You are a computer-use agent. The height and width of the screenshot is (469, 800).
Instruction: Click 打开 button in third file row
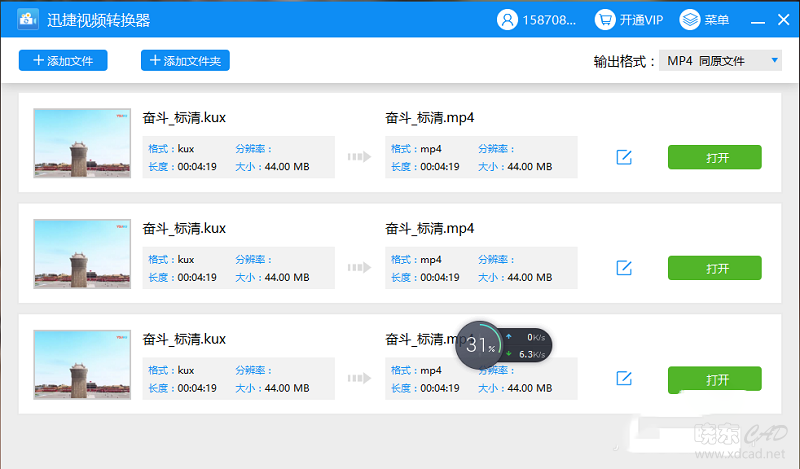coord(715,379)
